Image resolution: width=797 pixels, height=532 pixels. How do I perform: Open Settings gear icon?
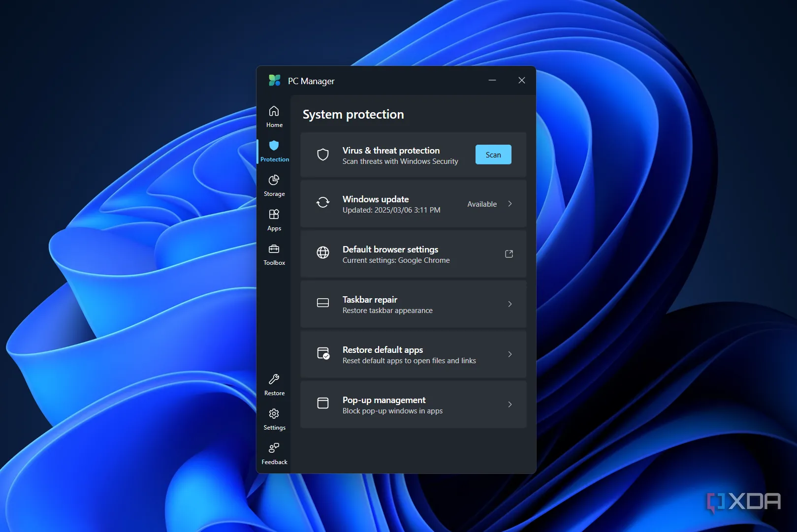[274, 413]
